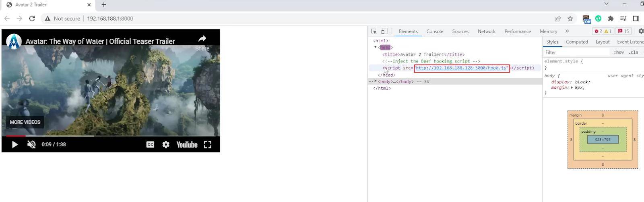
Task: Toggle the device toolbar emulation
Action: [384, 31]
